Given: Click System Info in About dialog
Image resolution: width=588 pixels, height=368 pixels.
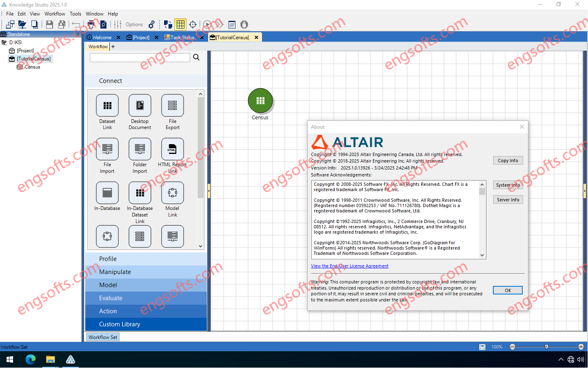Looking at the screenshot, I should point(508,185).
